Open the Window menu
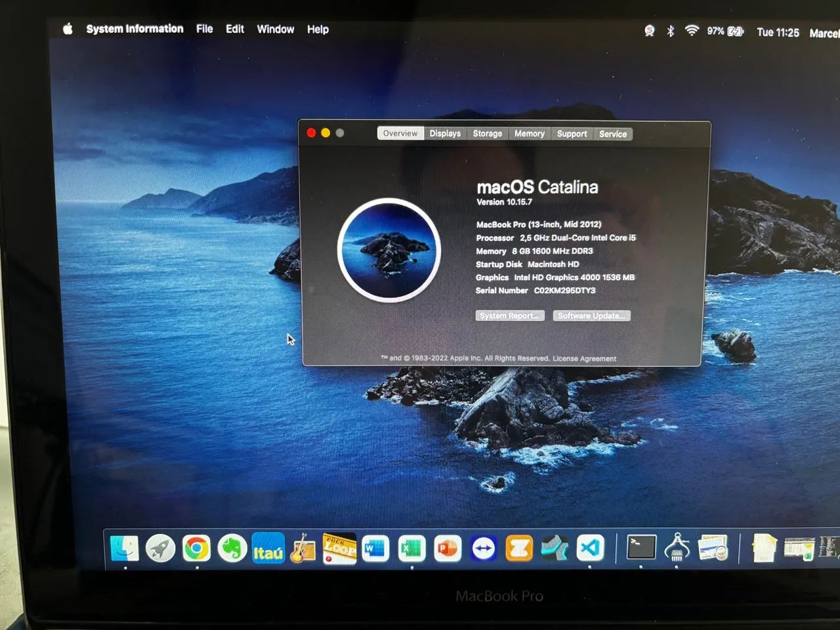This screenshot has width=840, height=630. pos(275,30)
